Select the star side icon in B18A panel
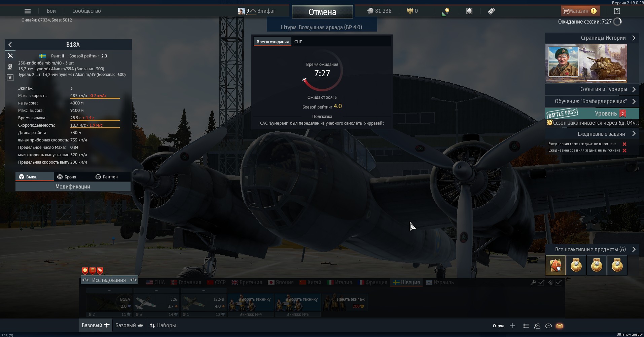 pyautogui.click(x=10, y=77)
